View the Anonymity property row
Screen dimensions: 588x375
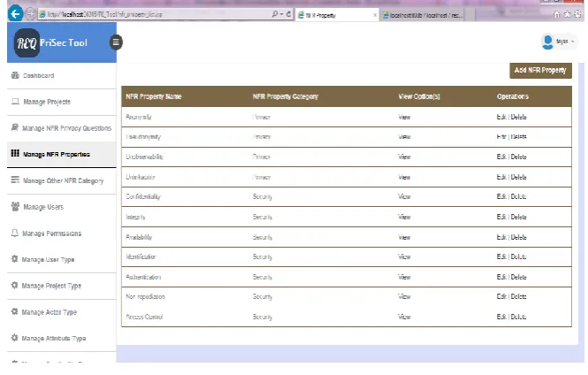pyautogui.click(x=404, y=117)
